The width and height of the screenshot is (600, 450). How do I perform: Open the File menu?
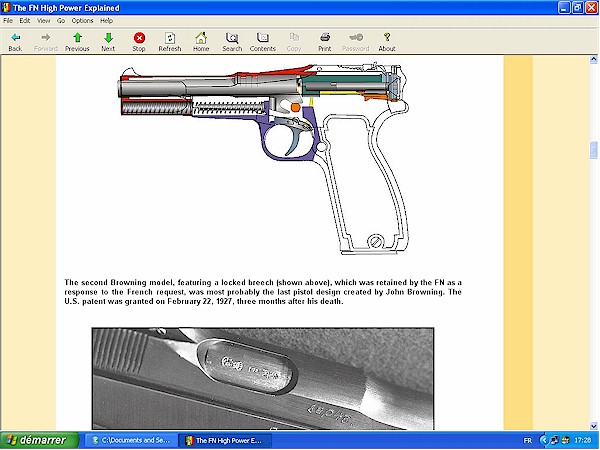point(8,21)
